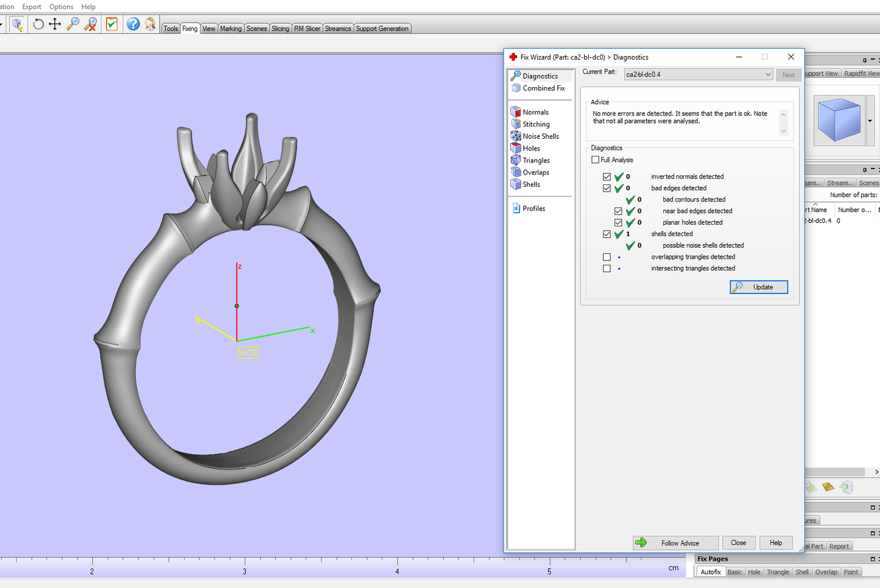Open the view cube dropdown arrow
This screenshot has width=880, height=588.
tap(870, 121)
